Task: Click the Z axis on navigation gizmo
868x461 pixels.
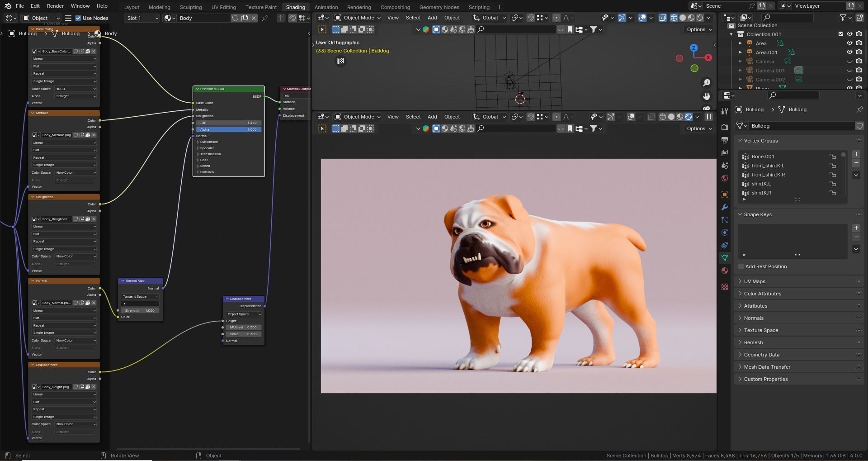Action: pos(693,48)
